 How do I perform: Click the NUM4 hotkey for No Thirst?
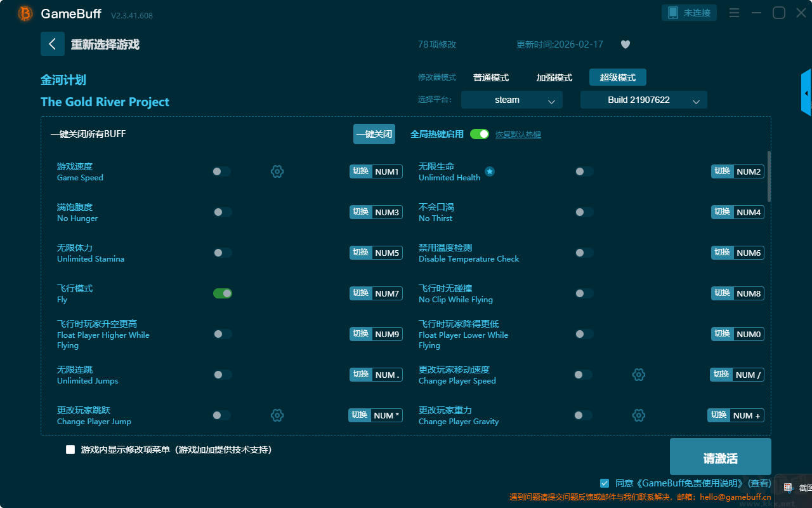point(749,212)
